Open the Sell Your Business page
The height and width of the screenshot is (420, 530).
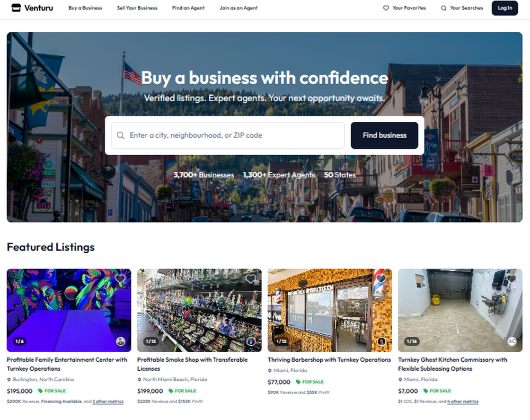point(137,8)
